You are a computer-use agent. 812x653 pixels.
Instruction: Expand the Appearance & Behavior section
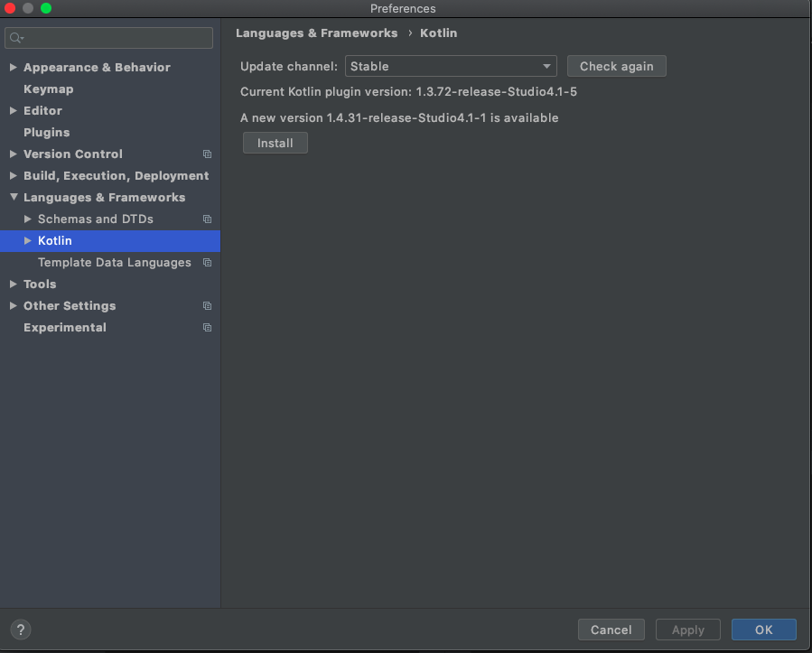[x=13, y=67]
